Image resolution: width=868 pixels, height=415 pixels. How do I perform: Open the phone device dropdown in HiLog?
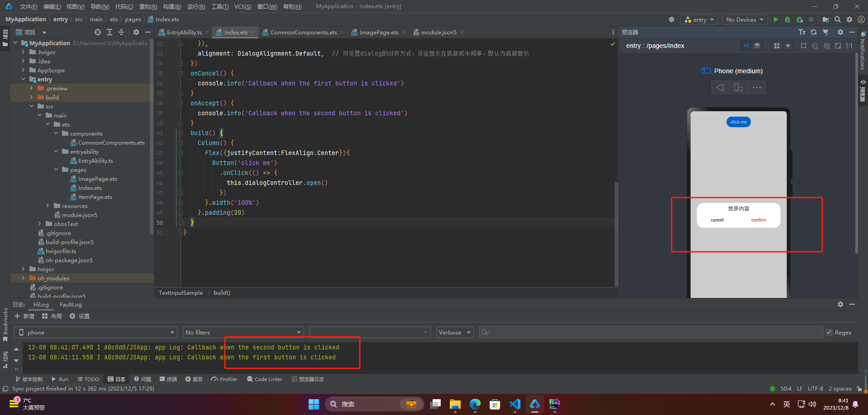95,332
